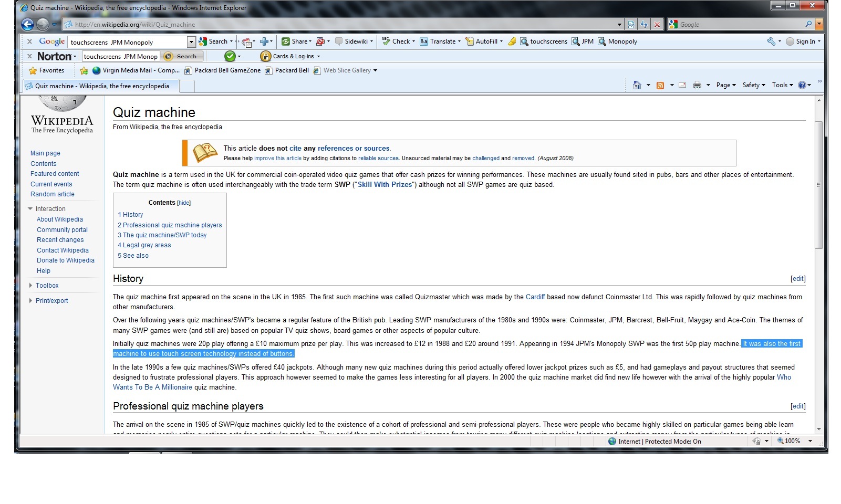Open Virgin Media Mail favorite
The image size is (841, 504).
pos(136,70)
